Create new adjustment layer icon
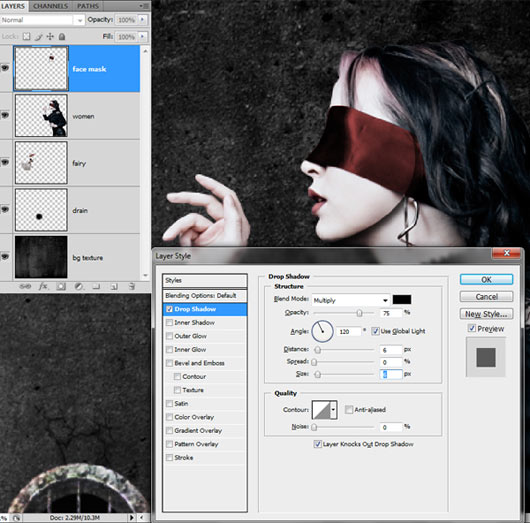This screenshot has height=523, width=530. [x=79, y=287]
